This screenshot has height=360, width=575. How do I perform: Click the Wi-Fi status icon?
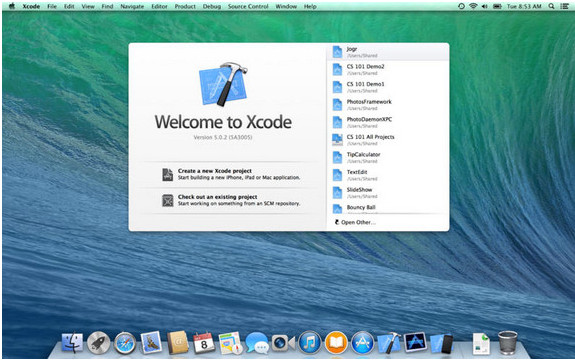473,6
